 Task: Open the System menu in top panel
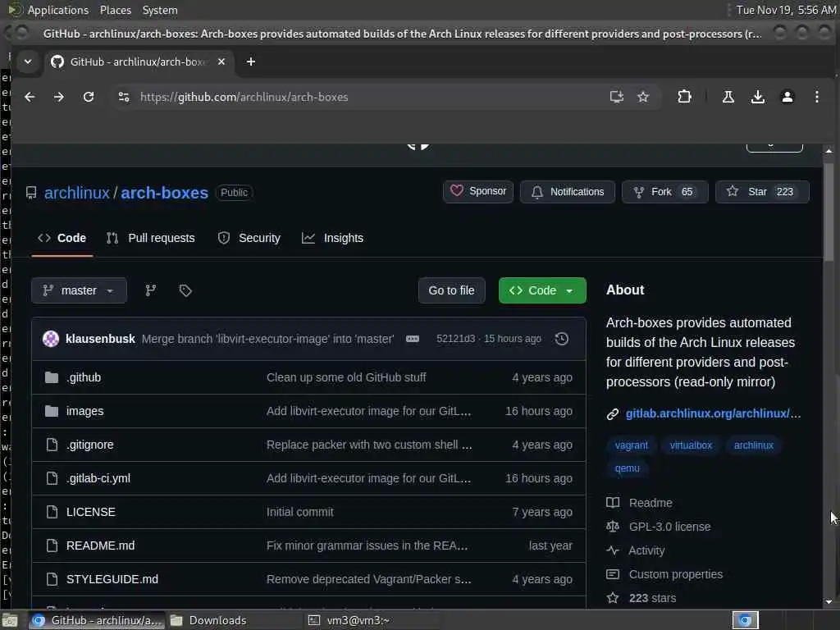(160, 10)
